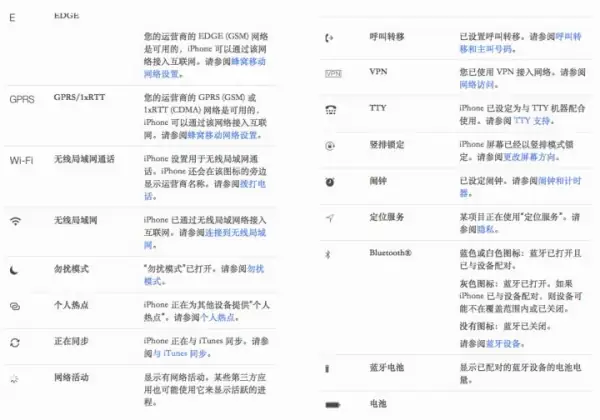Select the 定位服务 label
The image size is (600, 420).
tap(387, 217)
